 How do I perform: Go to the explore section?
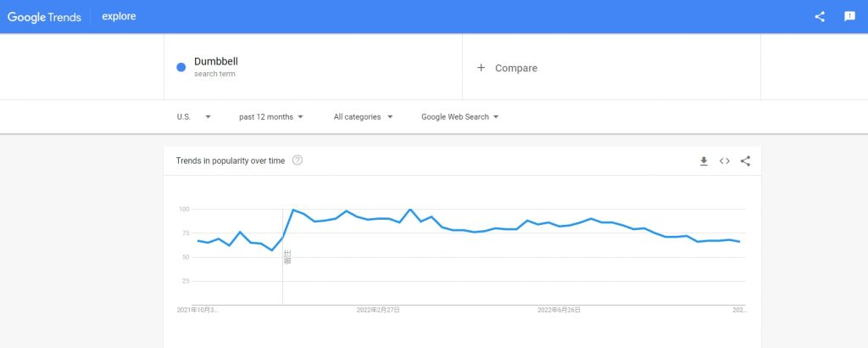click(x=119, y=16)
